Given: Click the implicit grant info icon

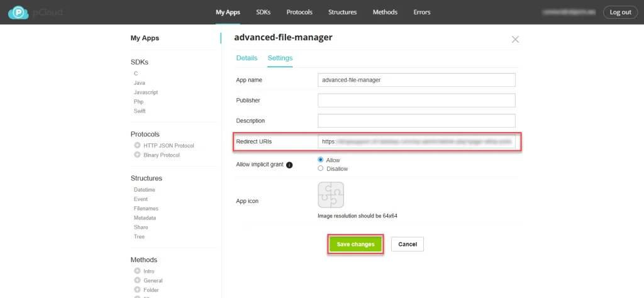Looking at the screenshot, I should click(x=289, y=165).
